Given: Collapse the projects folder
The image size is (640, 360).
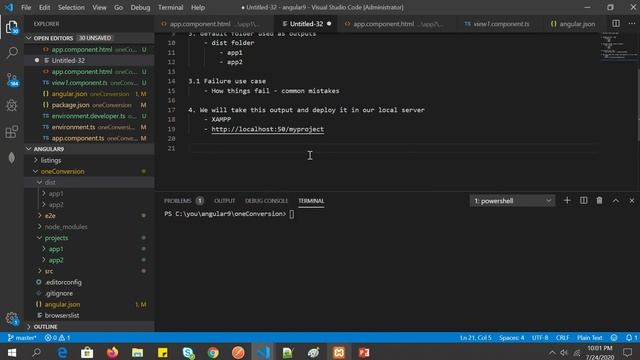Looking at the screenshot, I should pos(89,238).
